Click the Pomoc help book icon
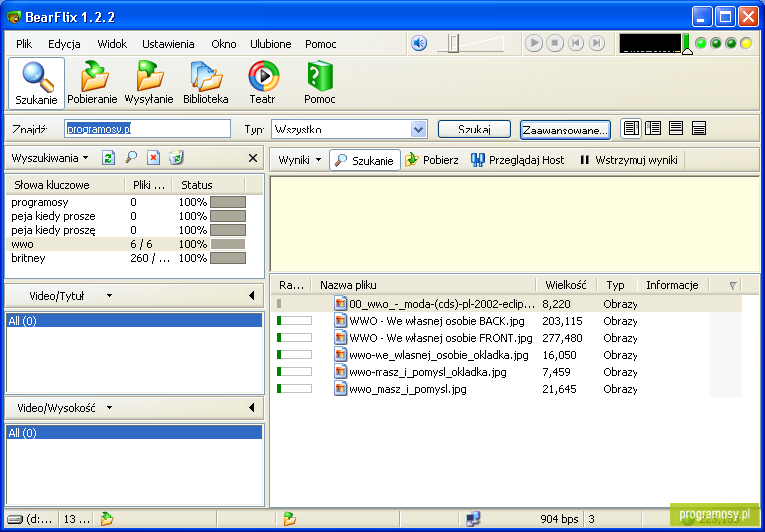 pos(320,83)
